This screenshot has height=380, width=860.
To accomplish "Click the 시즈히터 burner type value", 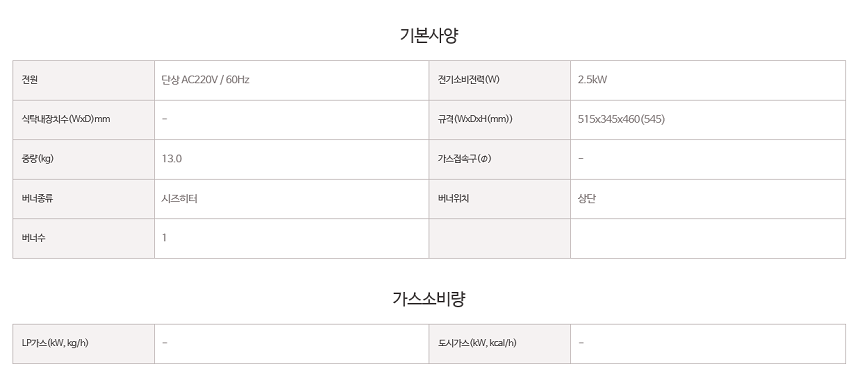I will tap(179, 198).
